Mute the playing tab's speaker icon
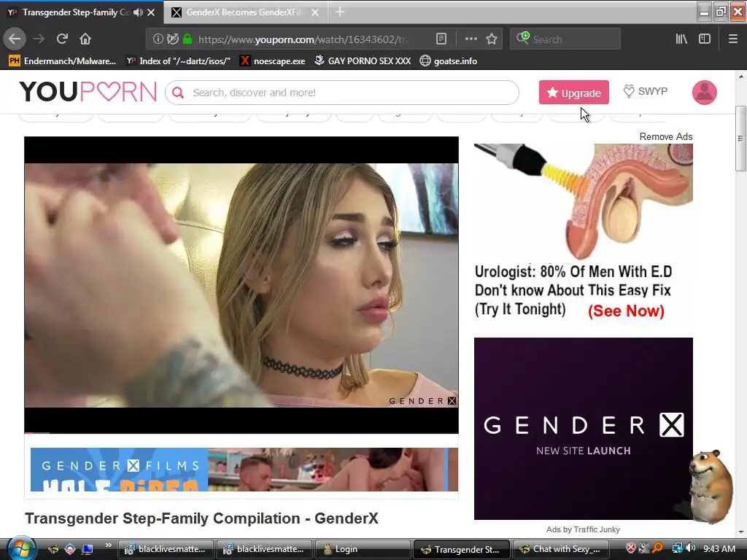Viewport: 747px width, 560px height. coord(138,12)
